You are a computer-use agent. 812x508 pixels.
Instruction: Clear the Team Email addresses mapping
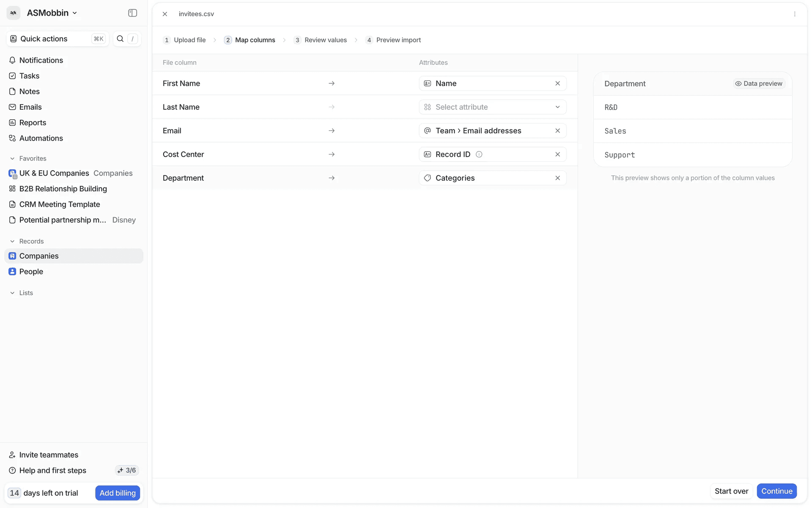tap(557, 131)
